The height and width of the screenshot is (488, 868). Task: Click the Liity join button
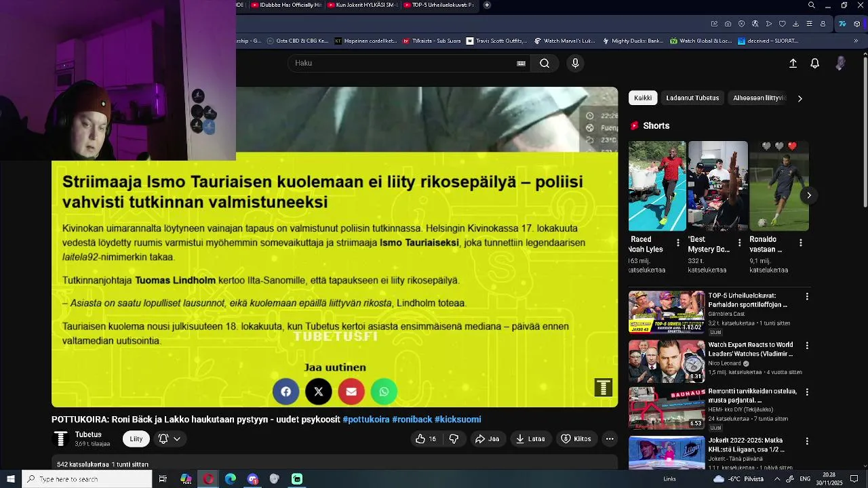pyautogui.click(x=136, y=439)
